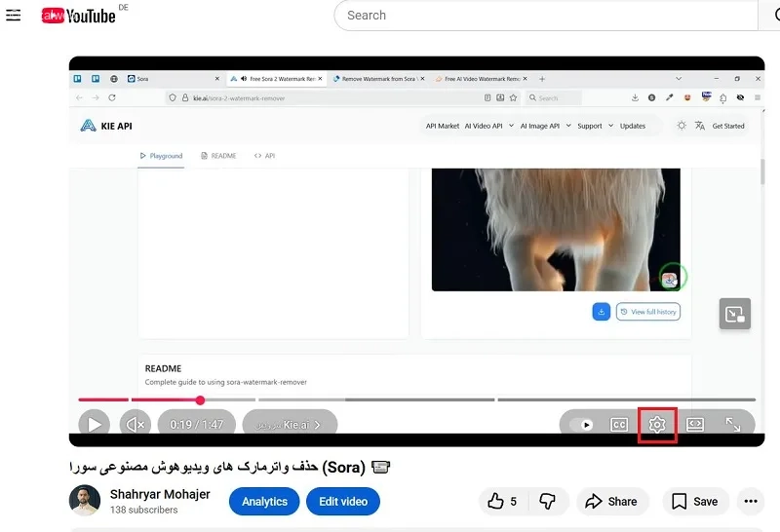
Task: Click the browser Search box in toolbar
Action: (x=554, y=98)
